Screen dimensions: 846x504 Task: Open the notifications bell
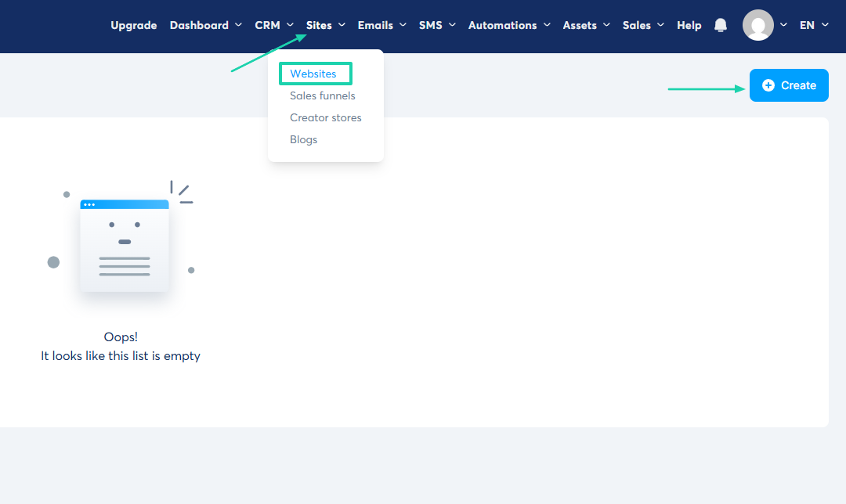pos(721,25)
